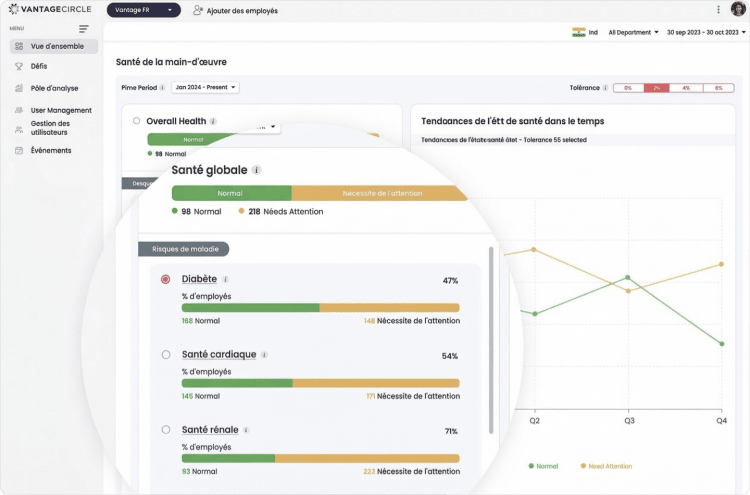Image resolution: width=750 pixels, height=495 pixels.
Task: Open the Jan 2024 - Present period dropdown
Action: 205,88
